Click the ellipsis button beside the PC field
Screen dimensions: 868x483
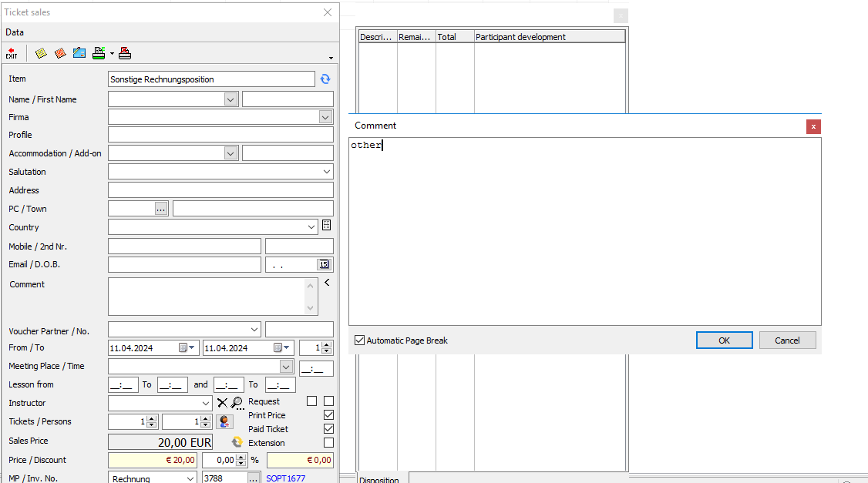point(161,209)
